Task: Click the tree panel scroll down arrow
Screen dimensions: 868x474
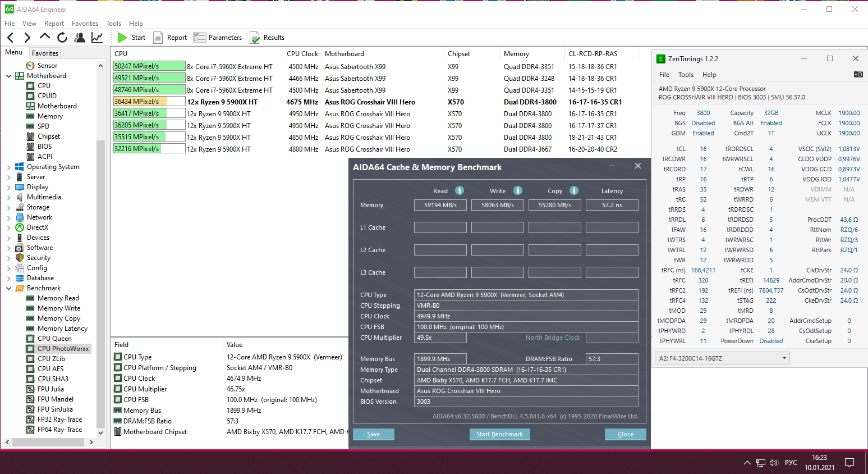Action: (x=101, y=433)
